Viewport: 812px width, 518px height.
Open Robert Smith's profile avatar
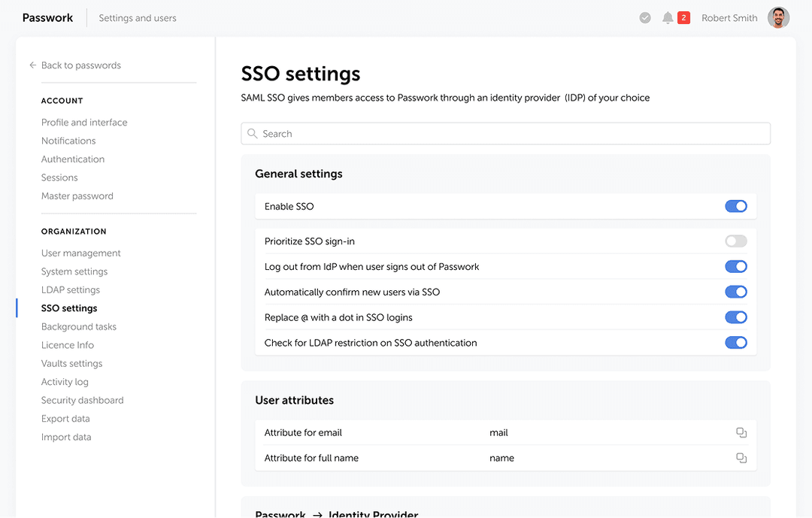click(x=778, y=17)
